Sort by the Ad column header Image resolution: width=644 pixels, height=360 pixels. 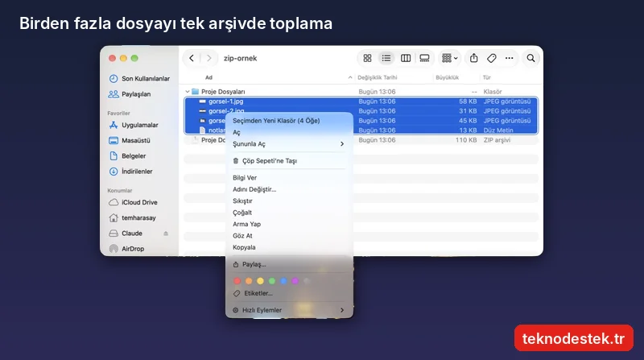pos(208,77)
